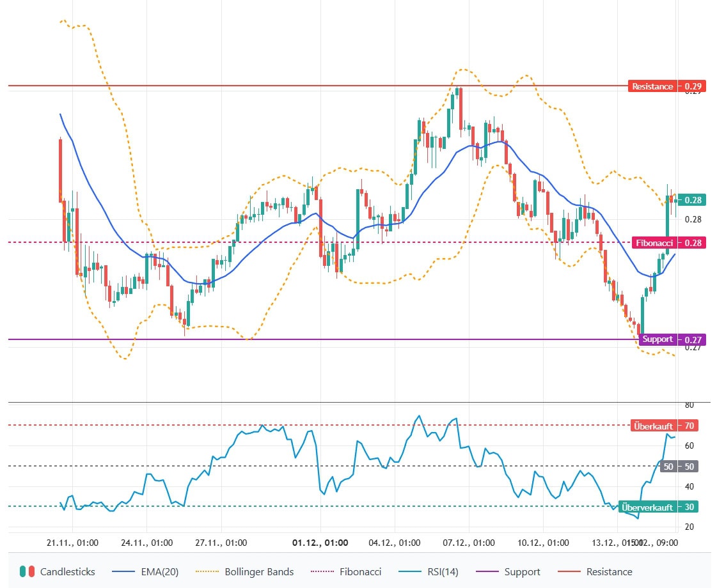717x588 pixels.
Task: Select the green current price 0.28 tag
Action: 693,200
